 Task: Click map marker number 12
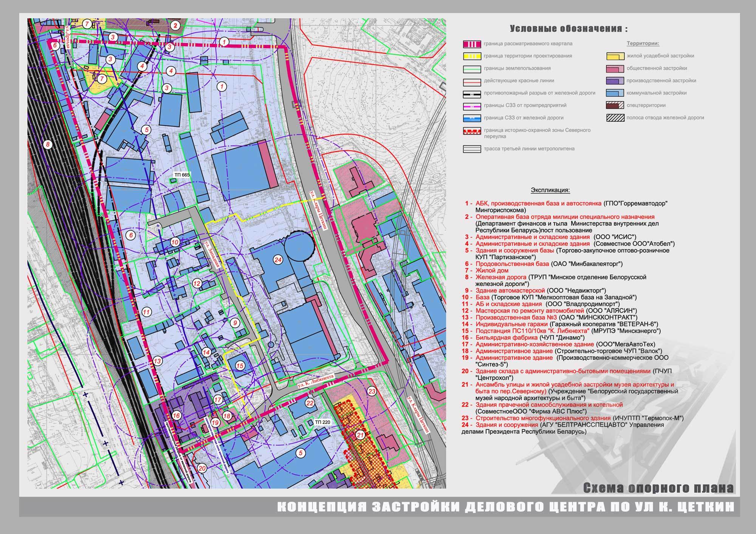pyautogui.click(x=197, y=283)
